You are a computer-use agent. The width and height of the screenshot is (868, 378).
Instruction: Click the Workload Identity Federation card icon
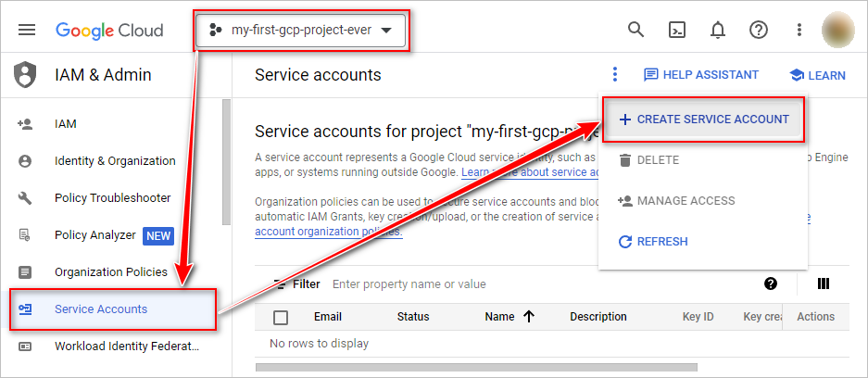(25, 346)
